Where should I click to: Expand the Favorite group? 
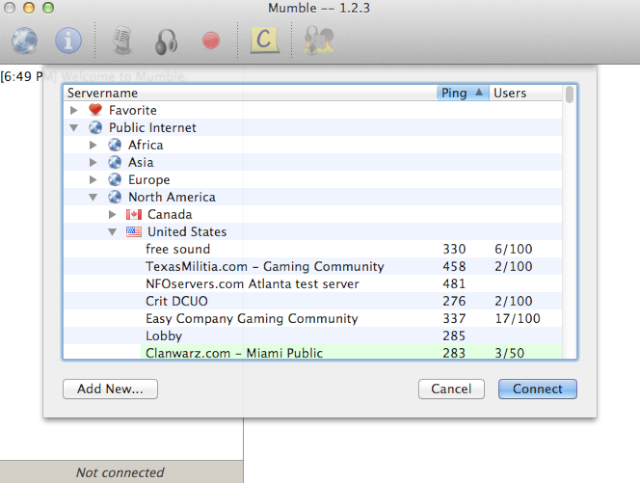coord(74,110)
